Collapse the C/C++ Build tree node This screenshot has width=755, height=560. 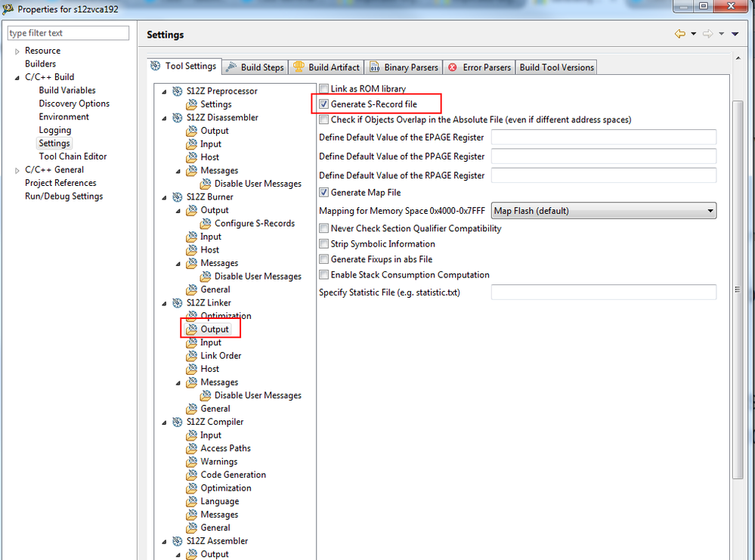17,78
